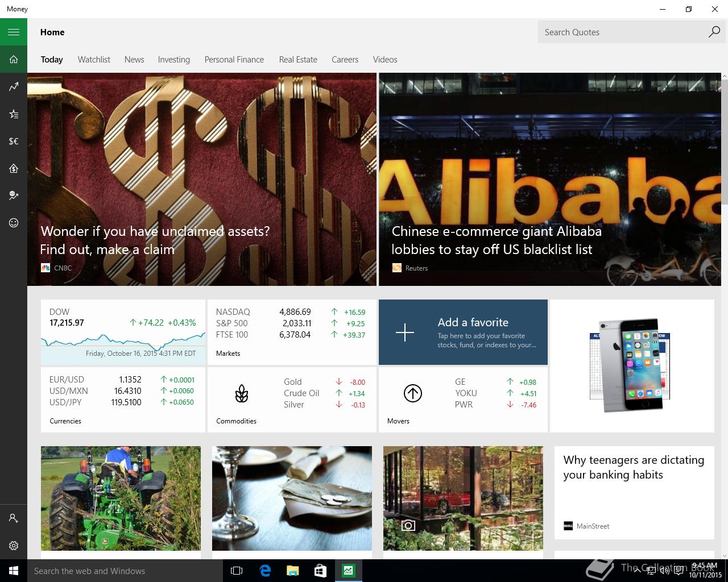Screen dimensions: 728x582
Task: Open the settings gear in sidebar
Action: click(x=14, y=546)
